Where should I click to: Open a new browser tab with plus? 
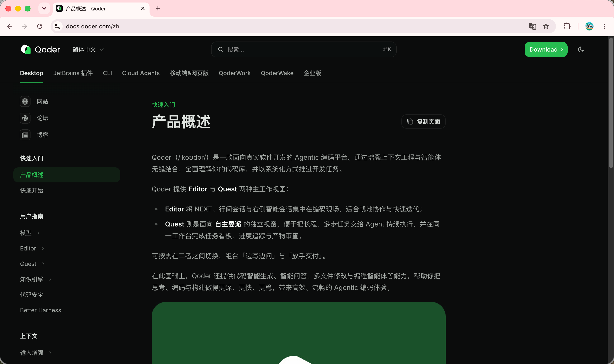coord(158,9)
